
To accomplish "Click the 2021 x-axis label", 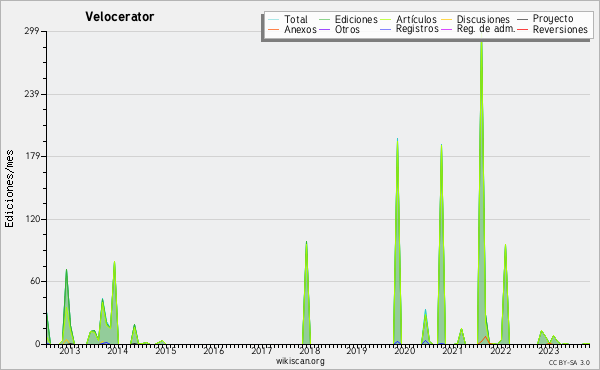I will (453, 351).
